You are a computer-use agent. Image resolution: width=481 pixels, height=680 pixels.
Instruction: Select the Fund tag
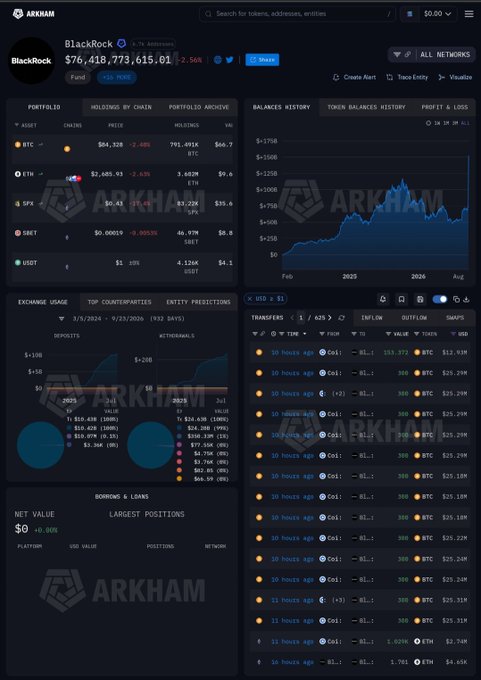(78, 78)
